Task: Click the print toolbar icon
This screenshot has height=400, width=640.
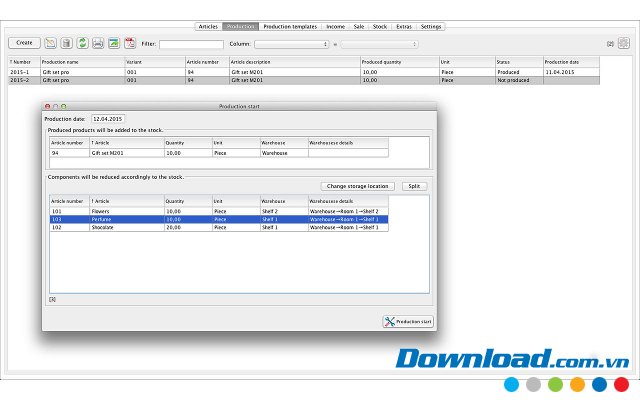Action: coord(98,43)
